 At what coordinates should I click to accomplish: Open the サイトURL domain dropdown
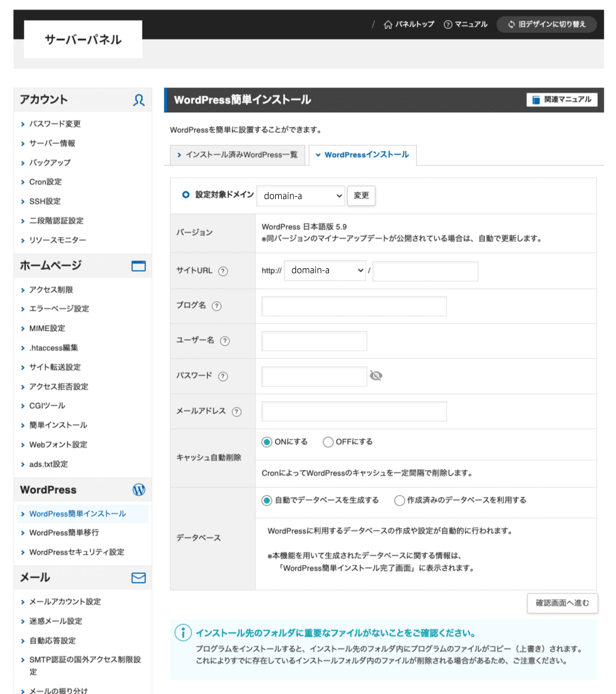(x=325, y=271)
